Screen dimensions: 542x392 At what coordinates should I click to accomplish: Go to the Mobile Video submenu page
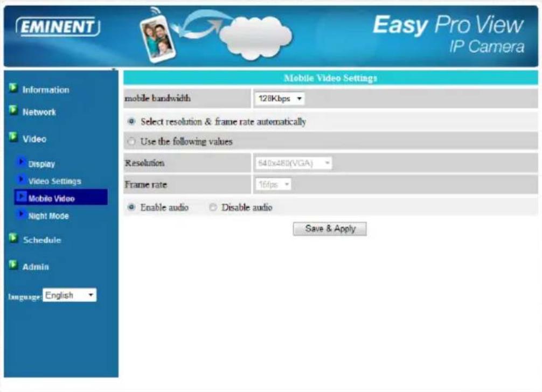click(52, 198)
